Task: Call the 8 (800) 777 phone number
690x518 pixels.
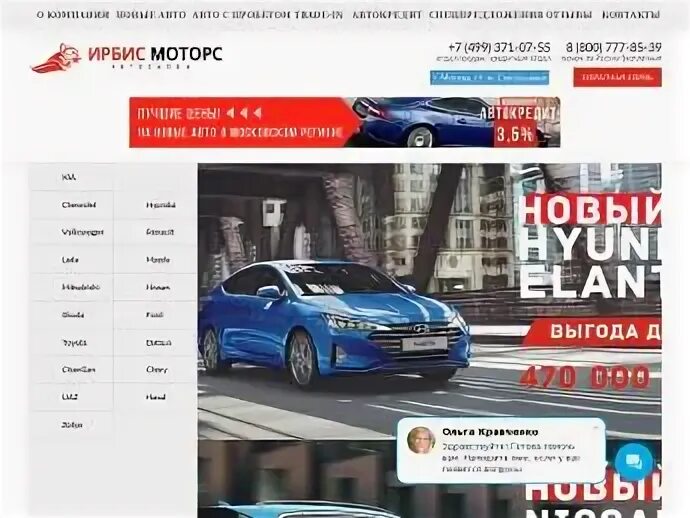Action: tap(613, 47)
